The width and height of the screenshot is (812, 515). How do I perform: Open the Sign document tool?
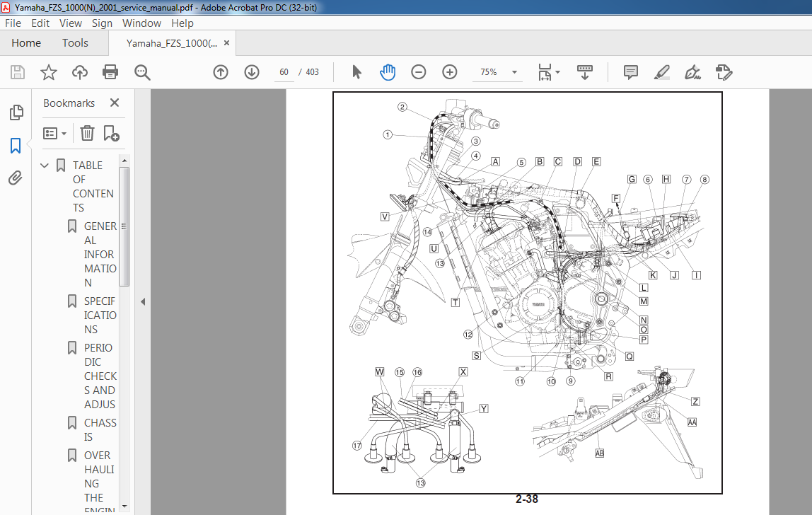tap(692, 72)
